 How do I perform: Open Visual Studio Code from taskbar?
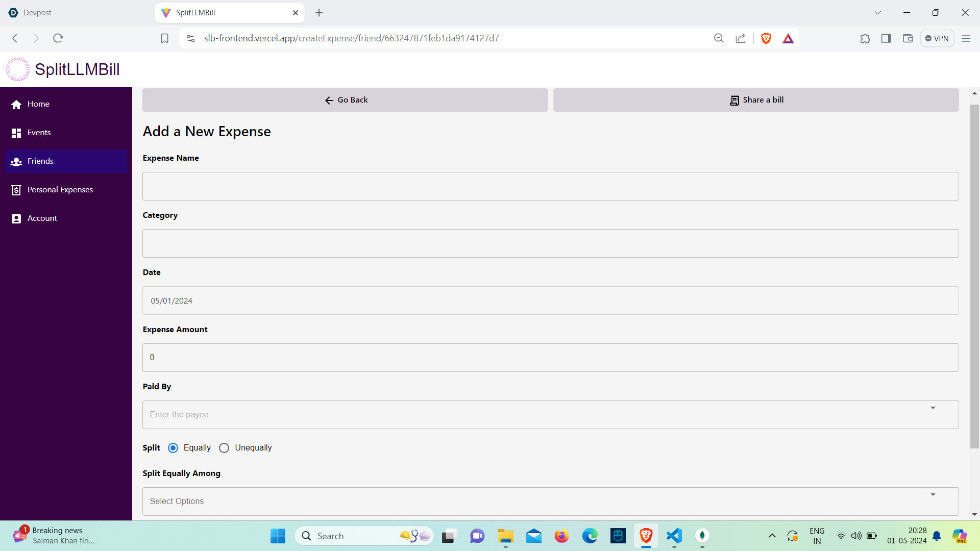pos(674,536)
